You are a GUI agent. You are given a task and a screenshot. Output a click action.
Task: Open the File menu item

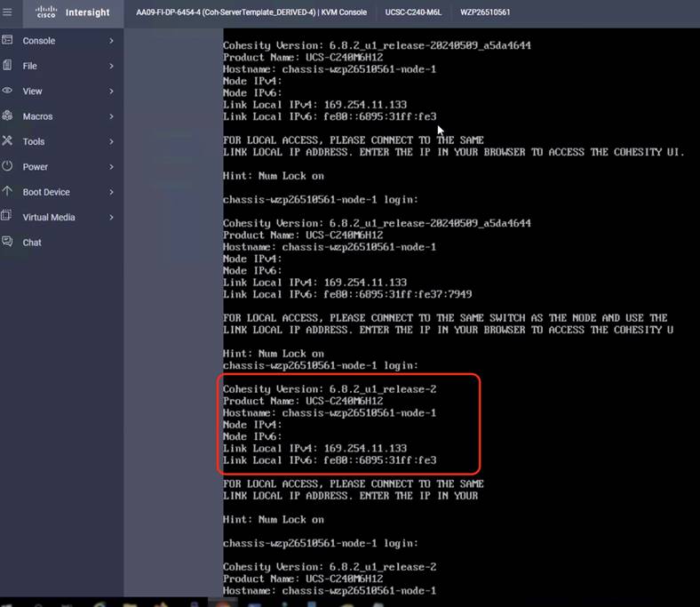tap(61, 66)
